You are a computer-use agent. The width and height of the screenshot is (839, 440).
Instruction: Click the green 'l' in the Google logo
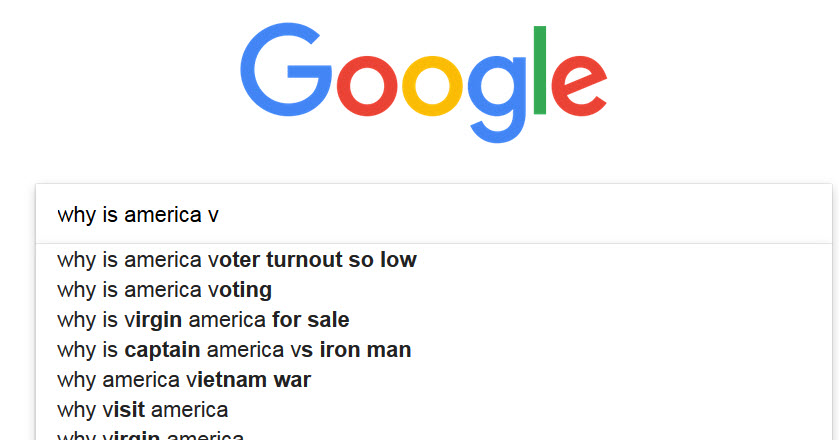[x=539, y=70]
